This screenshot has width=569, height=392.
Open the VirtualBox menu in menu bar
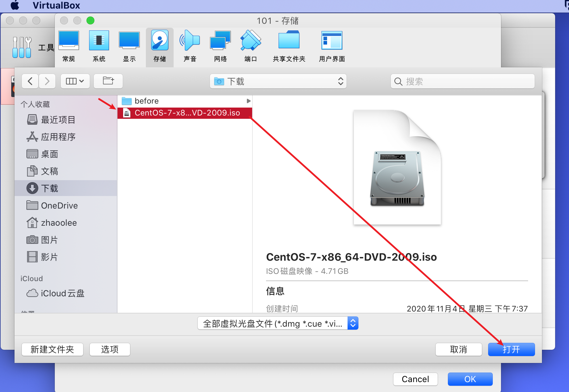click(56, 5)
